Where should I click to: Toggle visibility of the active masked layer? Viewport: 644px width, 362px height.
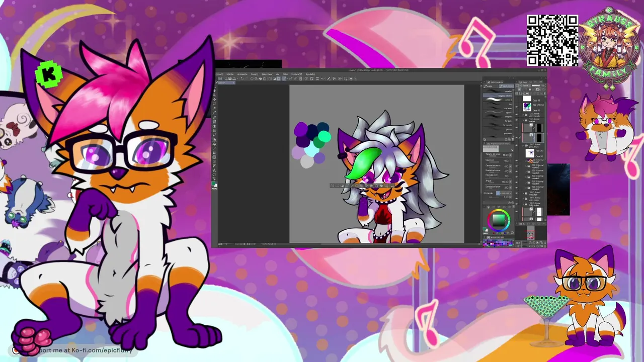[x=517, y=137]
